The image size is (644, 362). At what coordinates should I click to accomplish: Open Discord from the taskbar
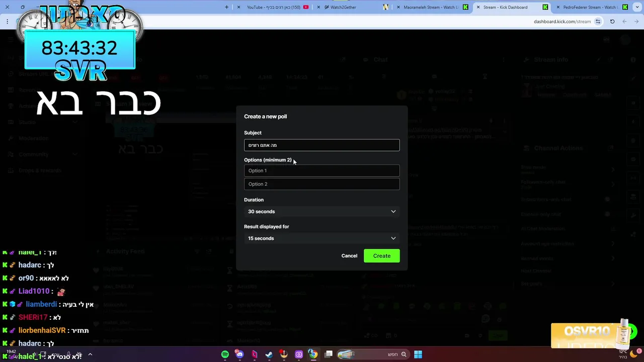pyautogui.click(x=239, y=354)
